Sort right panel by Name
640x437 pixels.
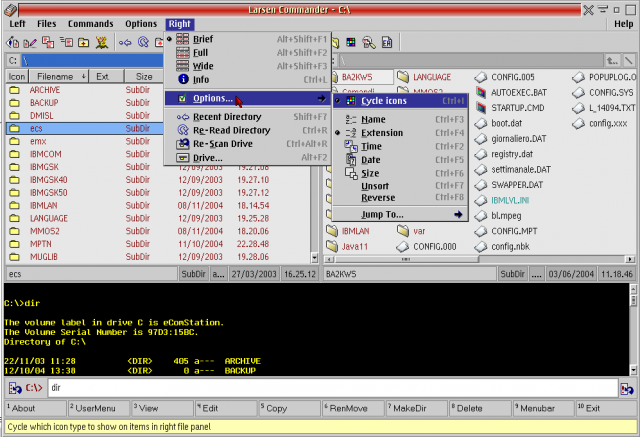[x=400, y=120]
